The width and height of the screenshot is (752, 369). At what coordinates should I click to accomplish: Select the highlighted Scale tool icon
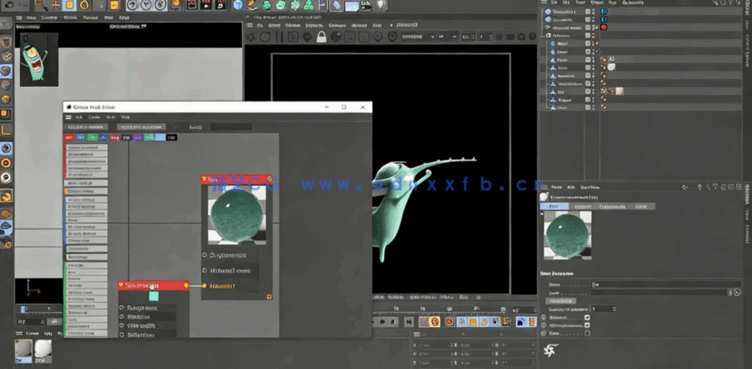[x=70, y=5]
